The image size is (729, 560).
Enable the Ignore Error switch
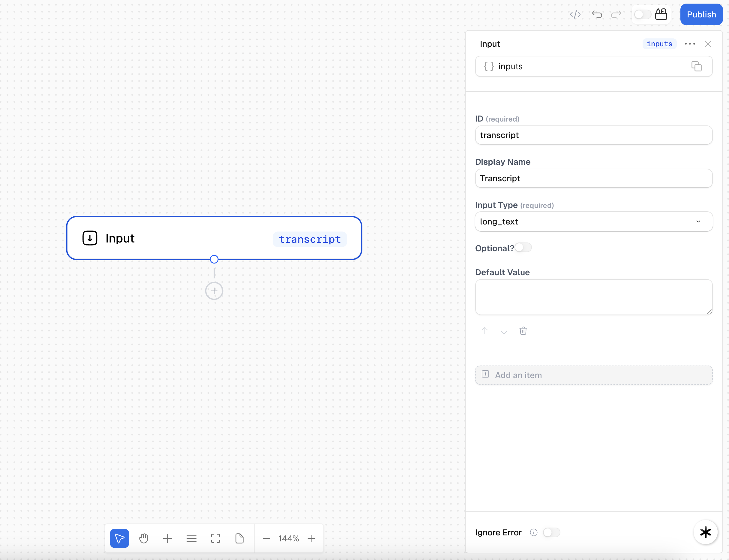[x=551, y=532]
